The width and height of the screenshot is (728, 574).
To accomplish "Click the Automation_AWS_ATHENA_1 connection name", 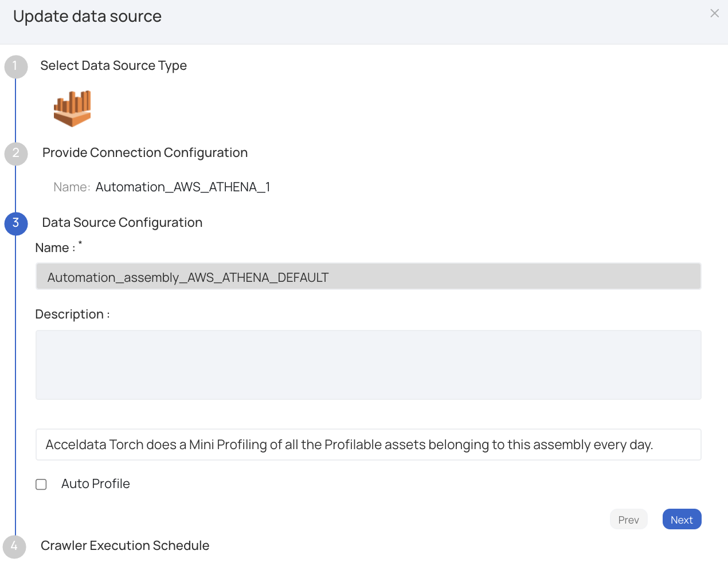I will coord(183,187).
